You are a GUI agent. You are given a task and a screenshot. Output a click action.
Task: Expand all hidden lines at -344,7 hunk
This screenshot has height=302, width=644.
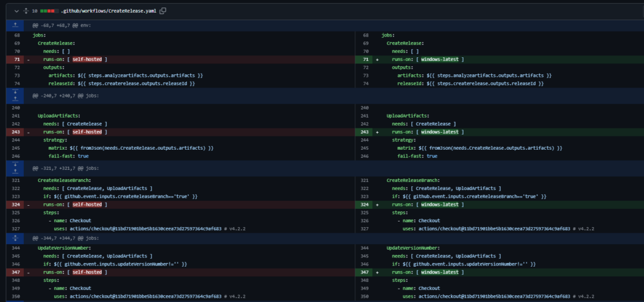pyautogui.click(x=15, y=238)
